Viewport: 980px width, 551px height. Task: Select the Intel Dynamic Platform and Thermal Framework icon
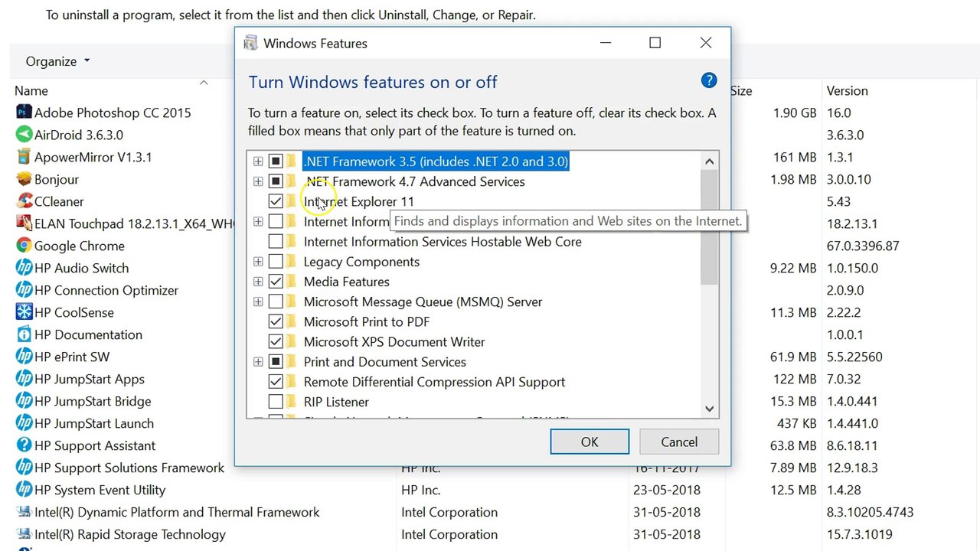24,512
